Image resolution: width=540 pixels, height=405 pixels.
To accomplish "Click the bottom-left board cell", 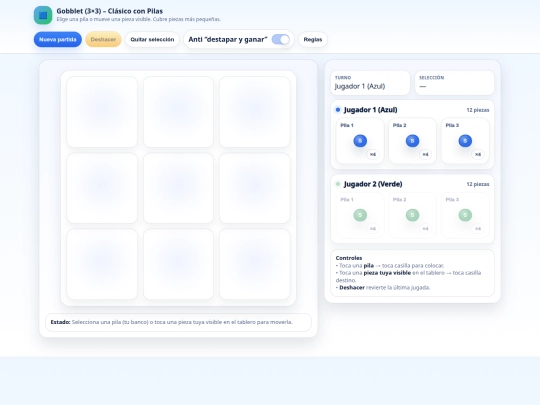I will 102,264.
